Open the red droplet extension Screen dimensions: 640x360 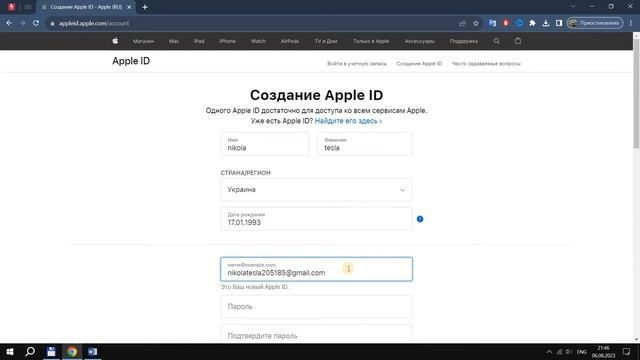coord(506,23)
